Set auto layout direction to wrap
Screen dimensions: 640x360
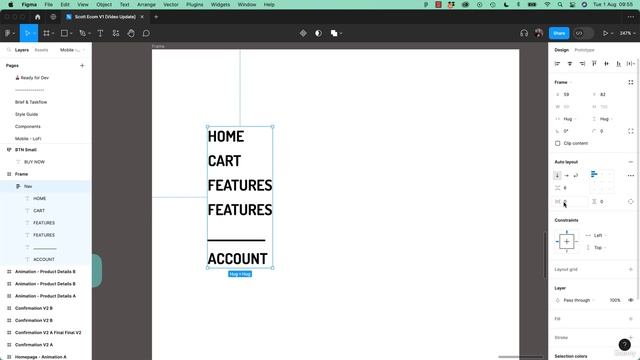[x=576, y=175]
